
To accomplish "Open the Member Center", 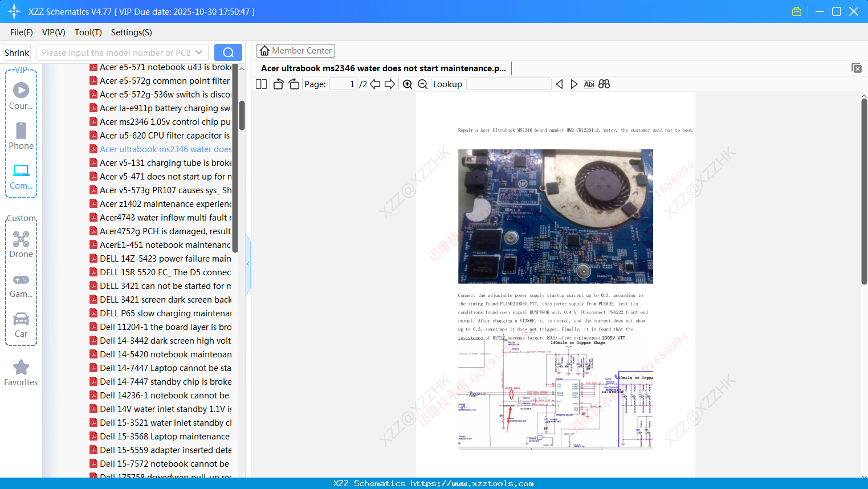I will tap(295, 51).
